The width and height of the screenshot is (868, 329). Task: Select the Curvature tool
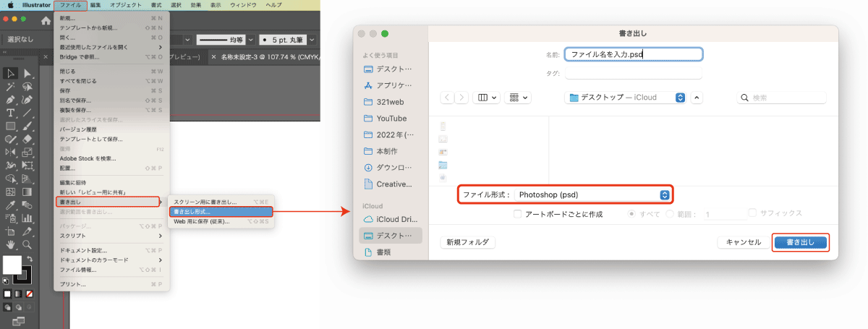click(x=27, y=99)
